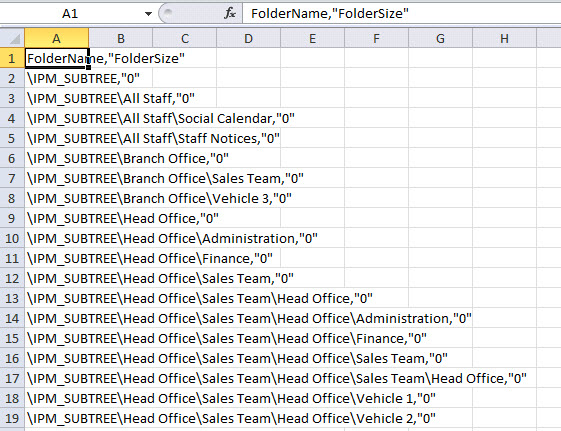Click the cell in row 17, the longest path

(x=57, y=378)
